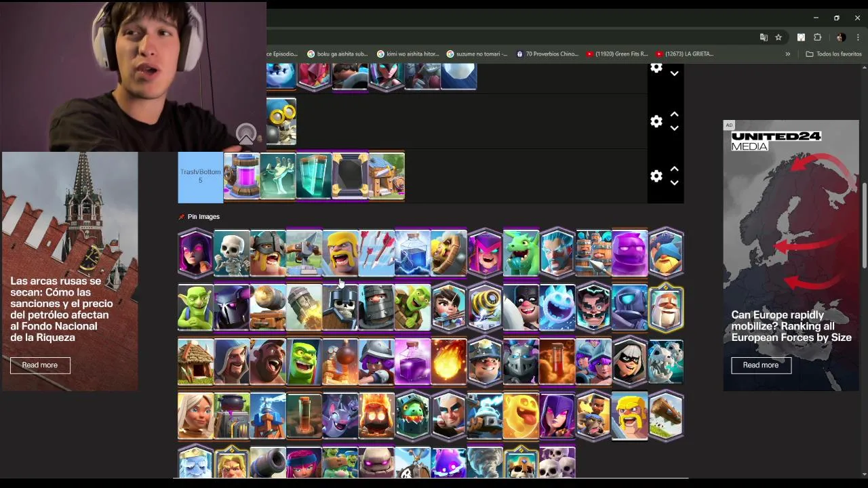Choose the Ice Spirit card

click(x=557, y=307)
